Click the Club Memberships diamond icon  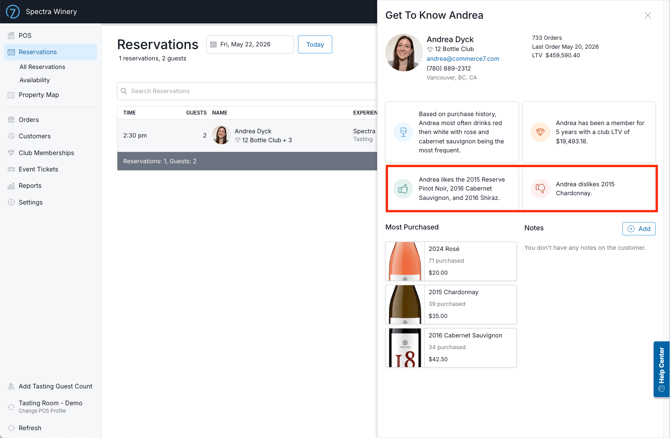[11, 153]
